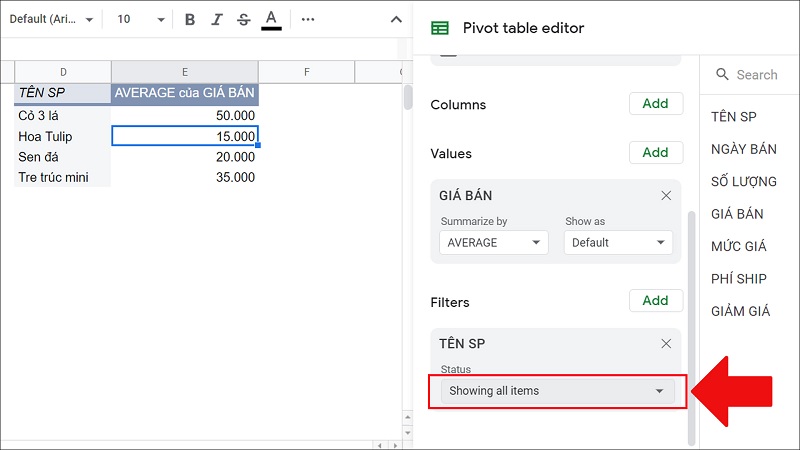Image resolution: width=800 pixels, height=450 pixels.
Task: Select MỨC GIÁ field
Action: [x=739, y=246]
